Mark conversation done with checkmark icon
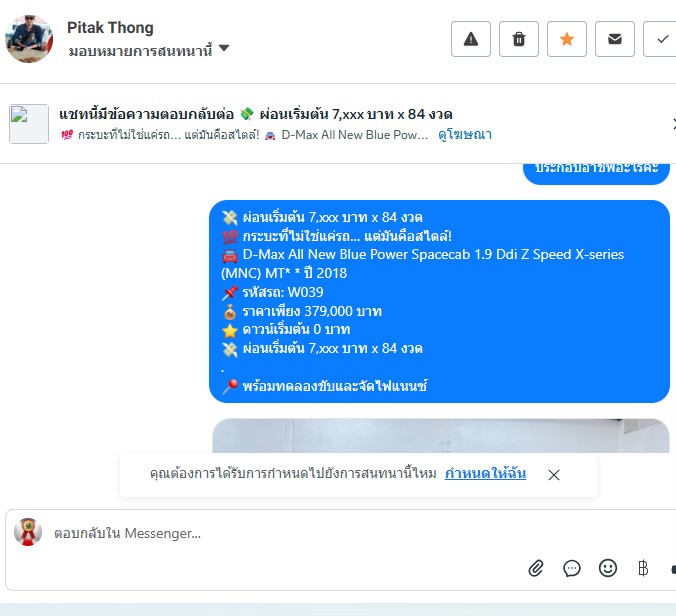Image resolution: width=676 pixels, height=616 pixels. pyautogui.click(x=661, y=39)
